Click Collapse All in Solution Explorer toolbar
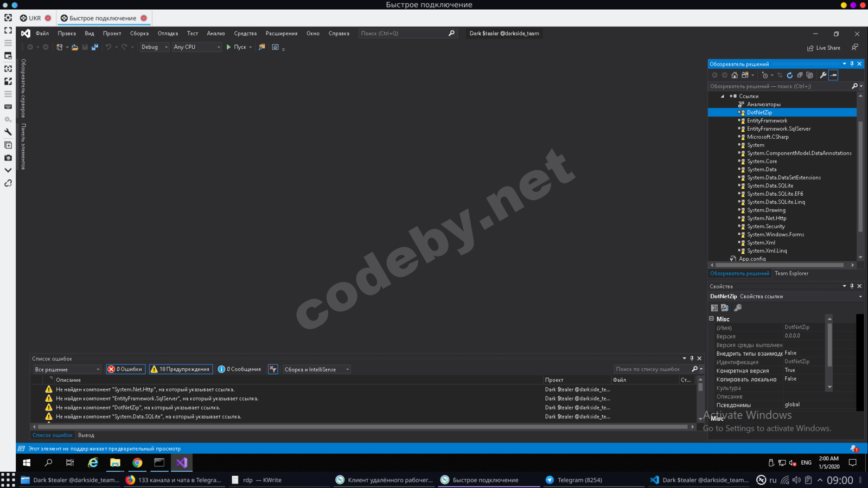Screen dimensions: 868x488 [800, 75]
